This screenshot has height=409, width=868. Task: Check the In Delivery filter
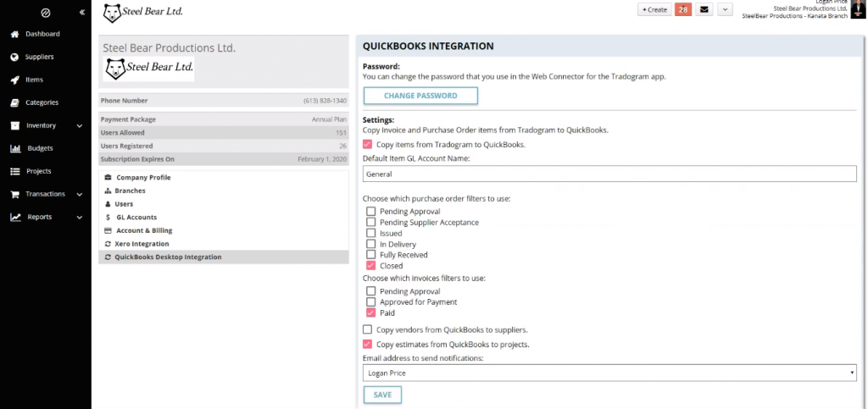pos(371,244)
